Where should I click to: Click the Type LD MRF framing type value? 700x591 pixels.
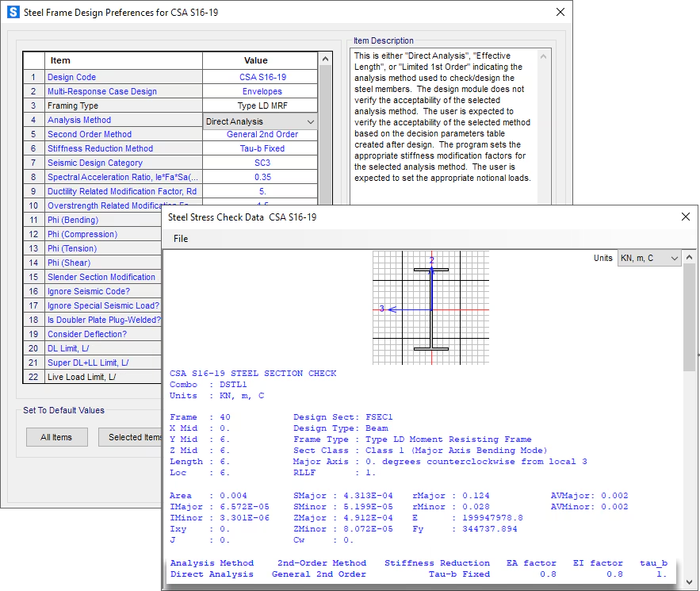(x=262, y=106)
